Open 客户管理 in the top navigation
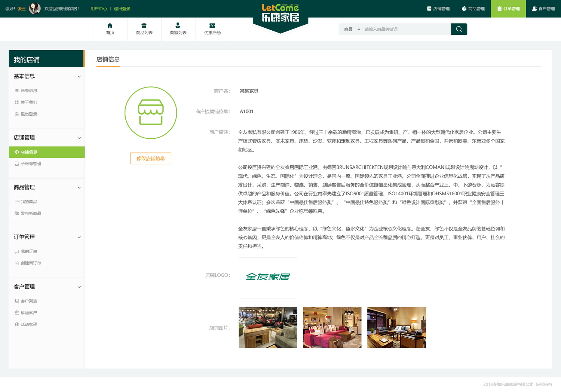 543,9
